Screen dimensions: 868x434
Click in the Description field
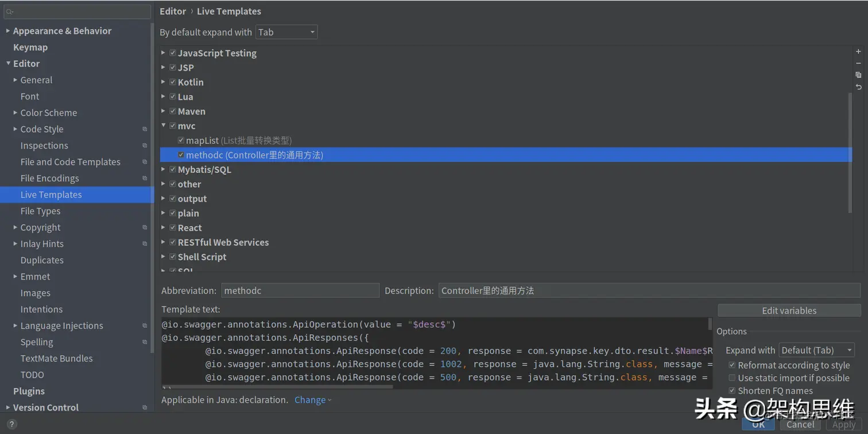(650, 290)
